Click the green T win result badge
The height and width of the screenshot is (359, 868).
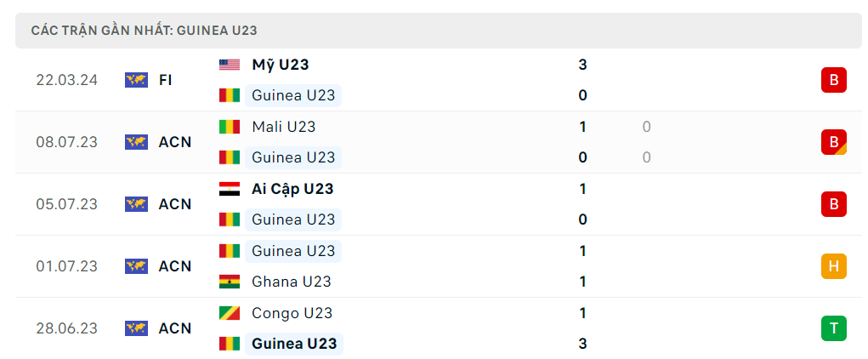click(x=833, y=328)
